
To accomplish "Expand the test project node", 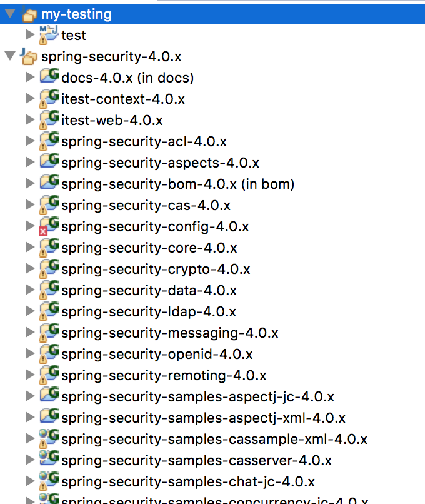I will click(x=29, y=35).
